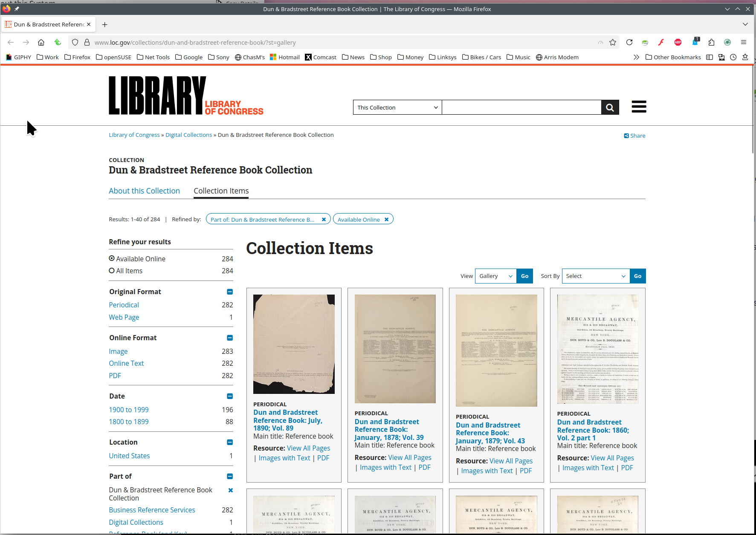The image size is (756, 535).
Task: Open the Hotmail bookmark
Action: click(x=285, y=57)
